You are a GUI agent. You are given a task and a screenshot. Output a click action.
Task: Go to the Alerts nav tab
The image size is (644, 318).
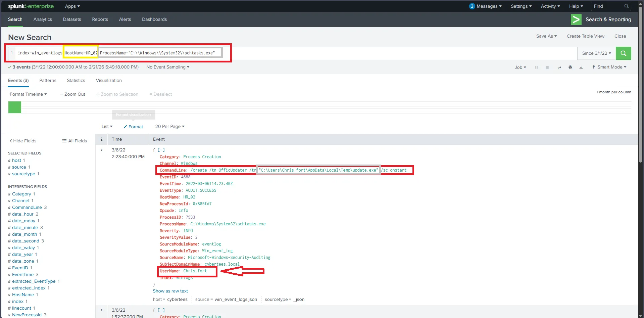(125, 19)
